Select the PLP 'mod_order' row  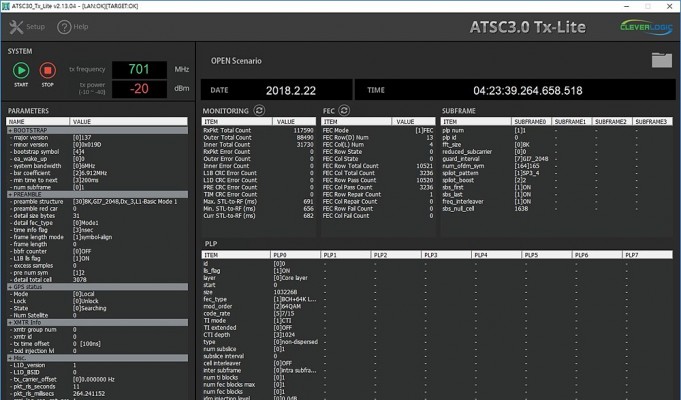[x=437, y=306]
